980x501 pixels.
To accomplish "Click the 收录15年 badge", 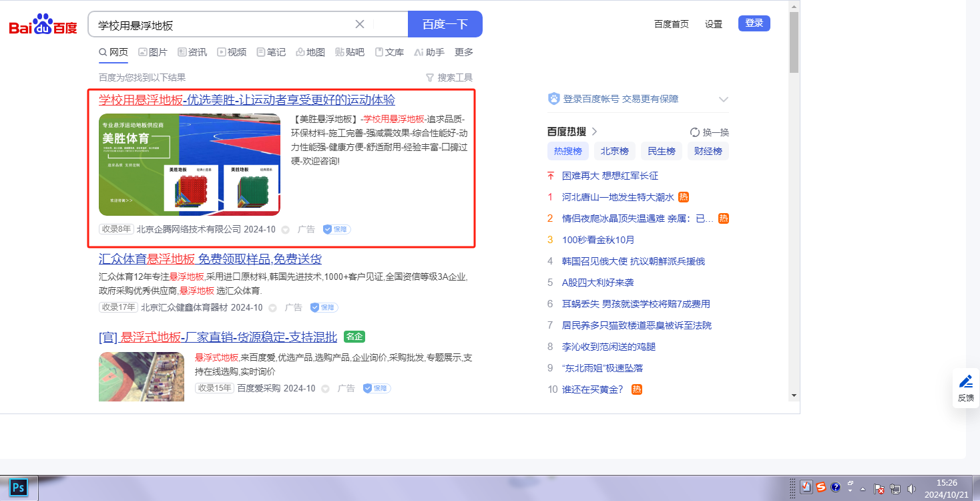I will (214, 388).
